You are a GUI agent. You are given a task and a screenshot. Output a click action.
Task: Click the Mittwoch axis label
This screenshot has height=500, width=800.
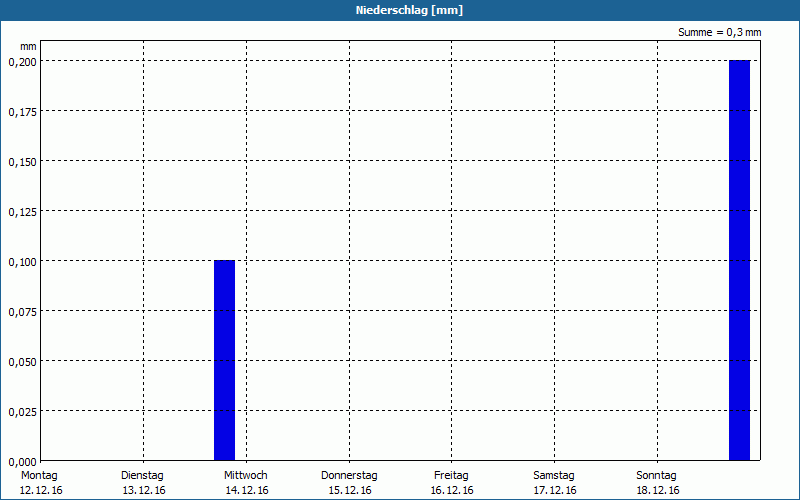(x=245, y=475)
